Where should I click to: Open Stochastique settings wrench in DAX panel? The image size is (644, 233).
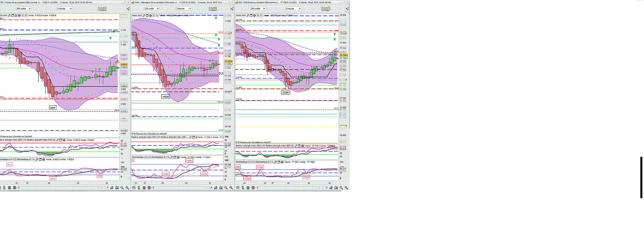pos(171,157)
